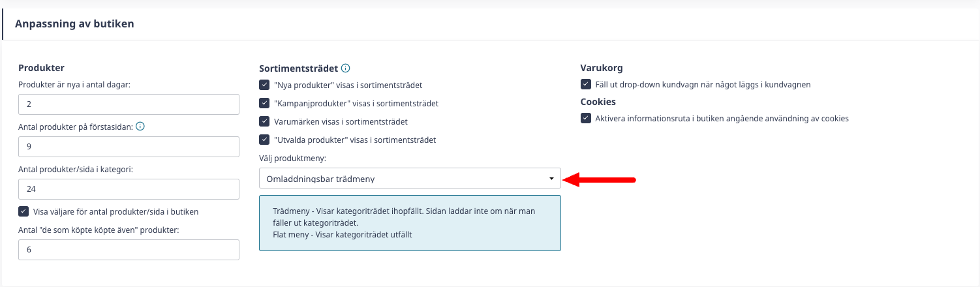Toggle "Kampanjprodukter" visas i sortimentsträdet checkbox
Viewport: 980px width, 287px height.
tap(264, 103)
